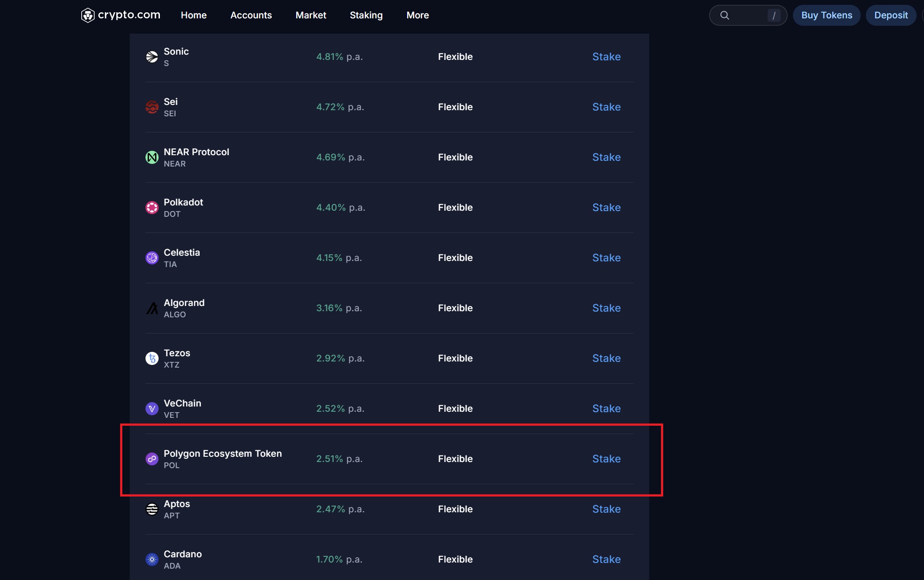Click the 4.69% p.a. rate
924x580 pixels.
coord(340,157)
